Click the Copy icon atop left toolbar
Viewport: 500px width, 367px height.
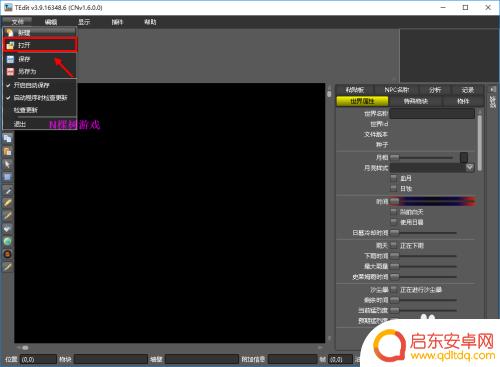pos(8,138)
